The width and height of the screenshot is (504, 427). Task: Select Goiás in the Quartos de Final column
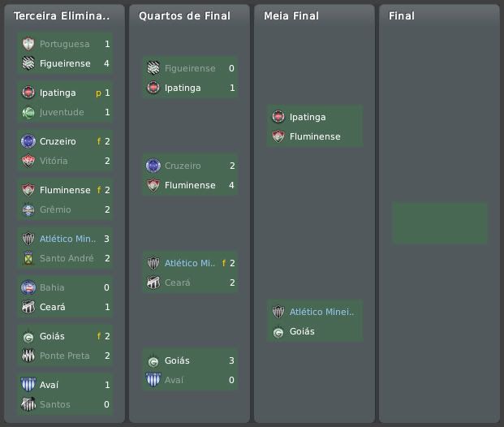tap(177, 360)
